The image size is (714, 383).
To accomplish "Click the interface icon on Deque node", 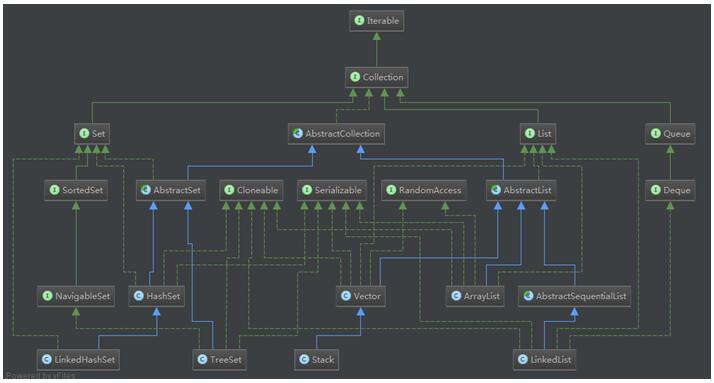I will pos(655,190).
